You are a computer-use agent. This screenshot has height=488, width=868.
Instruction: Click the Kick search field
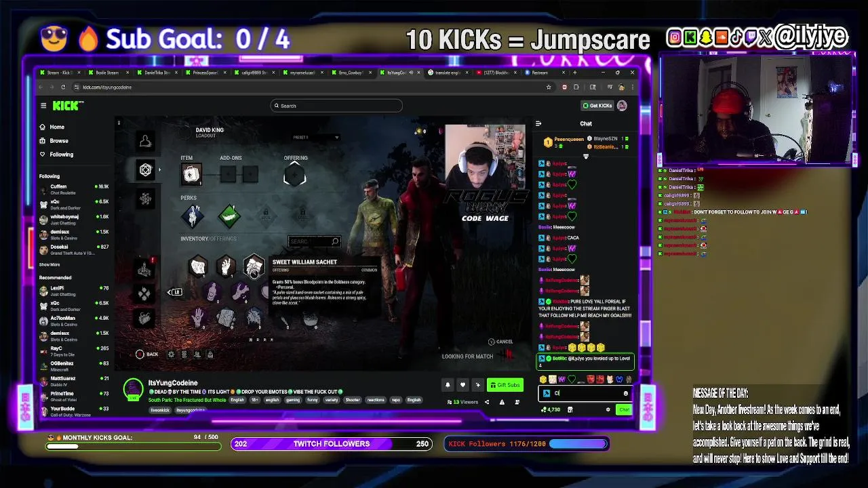(x=336, y=106)
